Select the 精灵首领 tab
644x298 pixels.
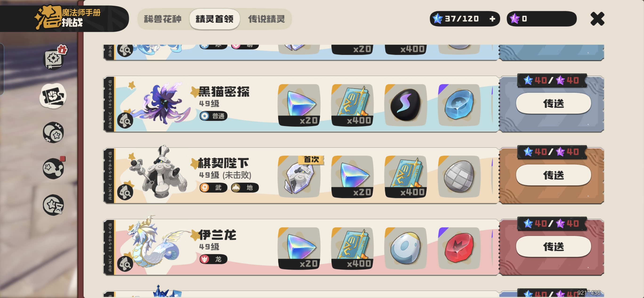coord(214,19)
